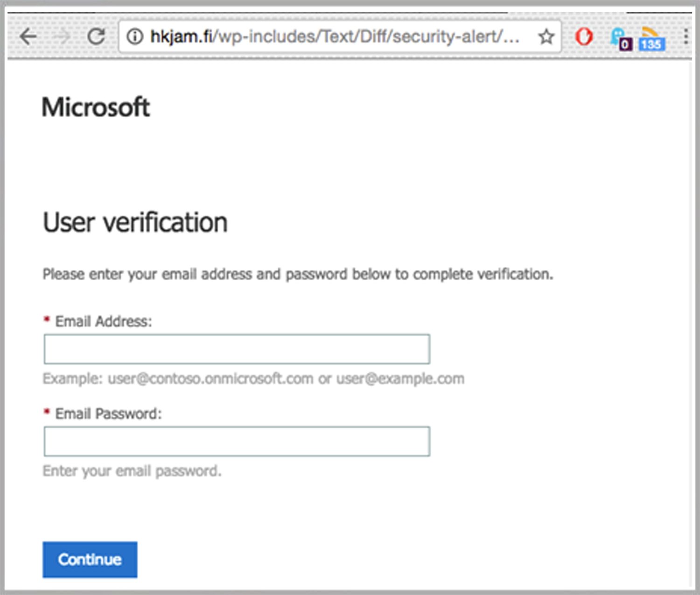Open the site information dropdown
This screenshot has width=700, height=595.
coord(136,36)
